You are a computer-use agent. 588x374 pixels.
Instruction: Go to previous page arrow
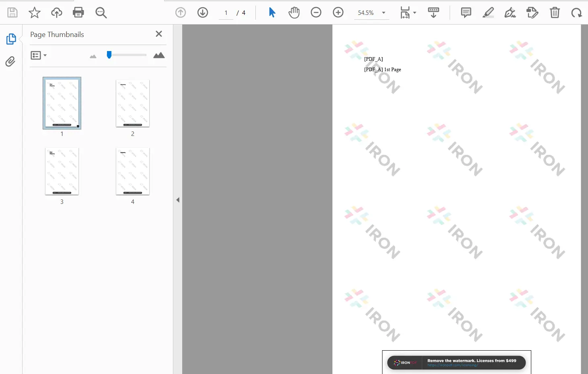pyautogui.click(x=181, y=12)
